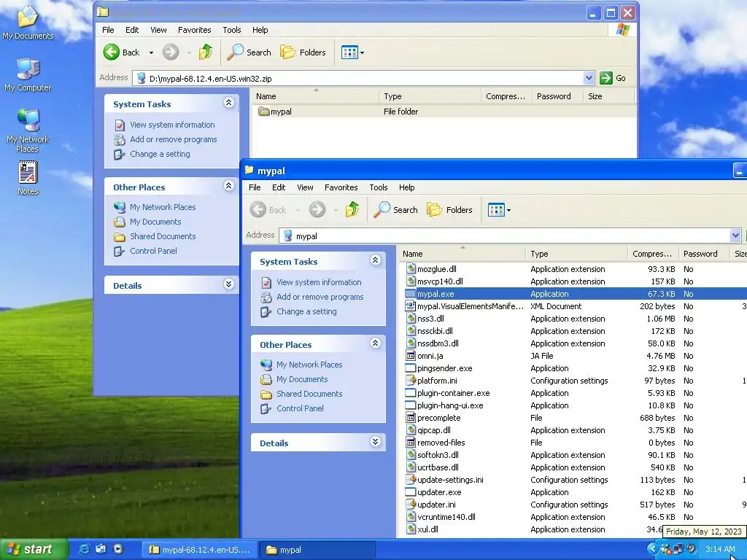Select mypal.exe application row
Image resolution: width=747 pixels, height=560 pixels.
tap(576, 294)
